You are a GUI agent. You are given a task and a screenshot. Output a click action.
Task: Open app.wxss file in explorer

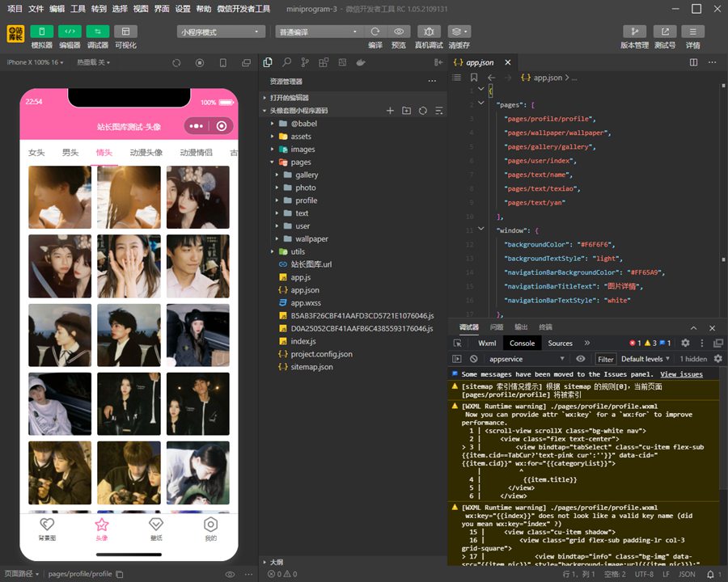[x=306, y=302]
